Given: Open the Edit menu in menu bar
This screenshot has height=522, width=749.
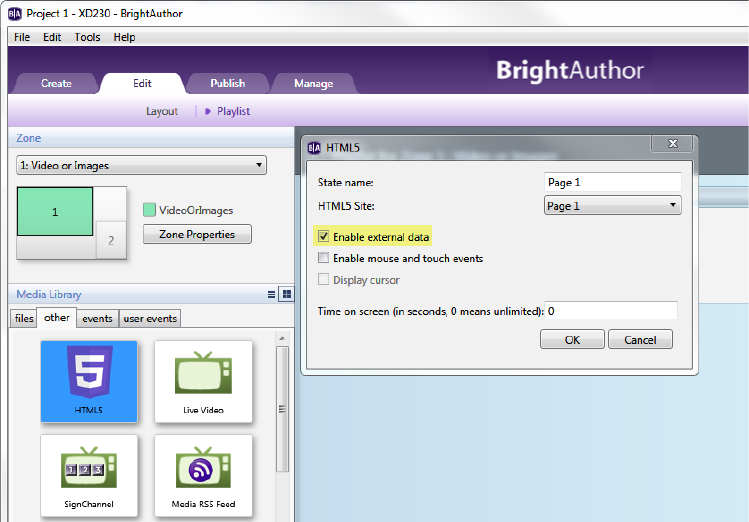Looking at the screenshot, I should [x=52, y=37].
